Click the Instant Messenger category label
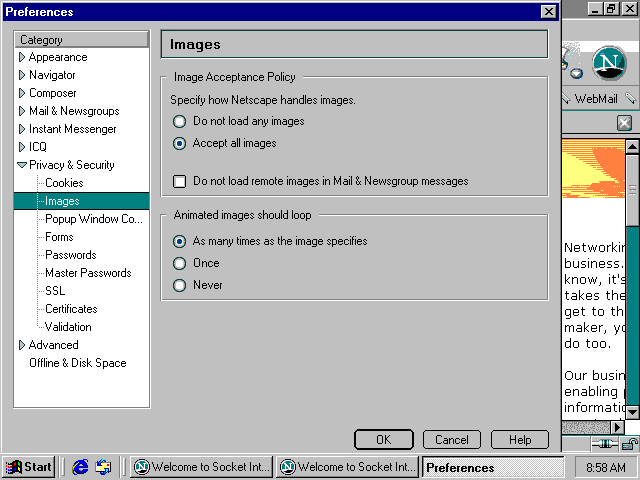Viewport: 640px width, 480px height. (x=73, y=129)
